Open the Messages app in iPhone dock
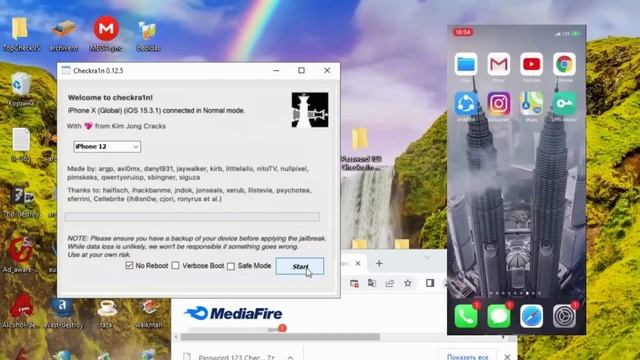This screenshot has width=640, height=360. tap(498, 316)
